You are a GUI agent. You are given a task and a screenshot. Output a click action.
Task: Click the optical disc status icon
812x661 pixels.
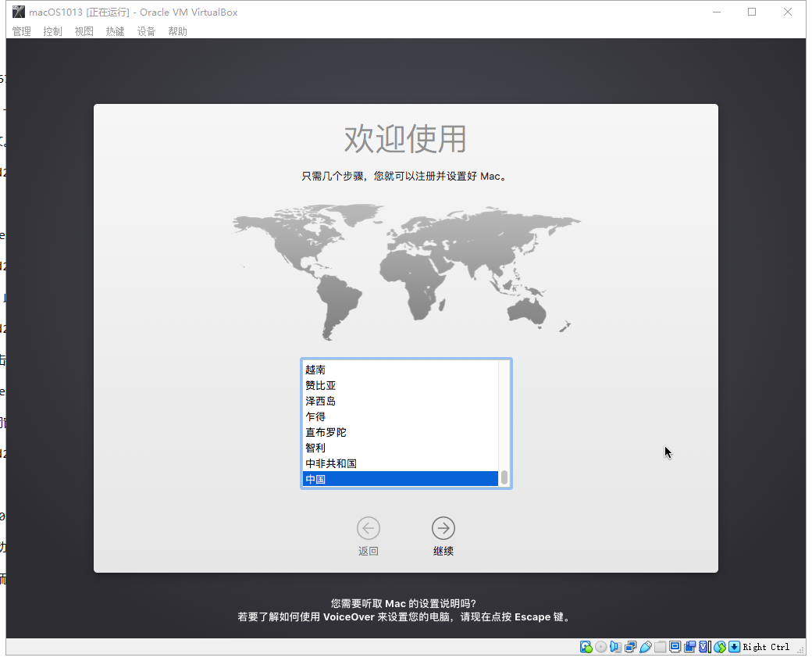[x=600, y=646]
